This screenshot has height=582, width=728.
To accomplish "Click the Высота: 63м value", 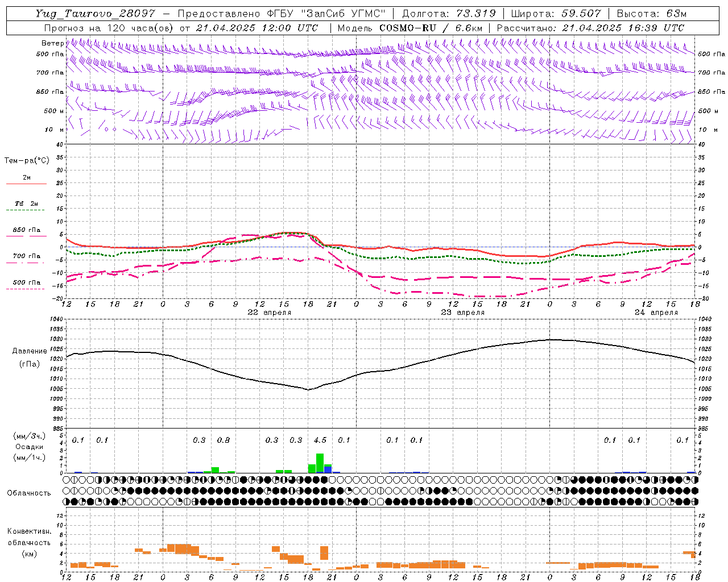I will pos(651,14).
